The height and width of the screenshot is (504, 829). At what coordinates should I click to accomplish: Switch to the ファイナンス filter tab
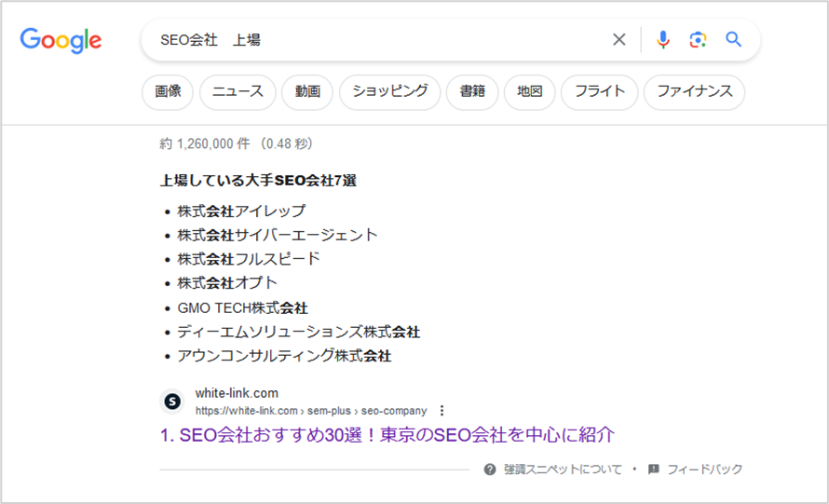[694, 92]
